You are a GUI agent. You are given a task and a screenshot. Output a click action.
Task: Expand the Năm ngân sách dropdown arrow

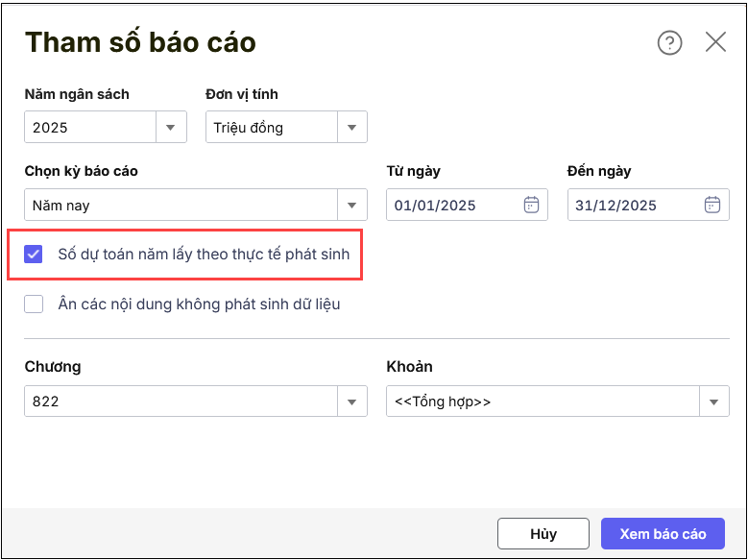point(170,127)
